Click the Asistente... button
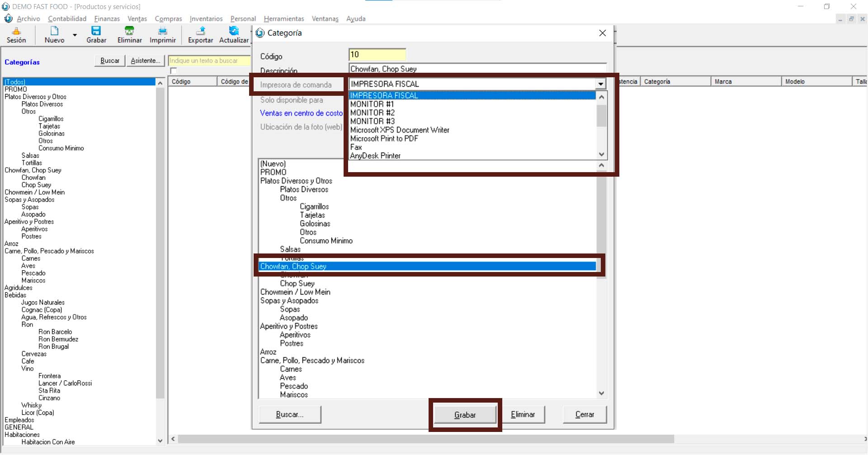Viewport: 868px width, 455px height. point(145,61)
